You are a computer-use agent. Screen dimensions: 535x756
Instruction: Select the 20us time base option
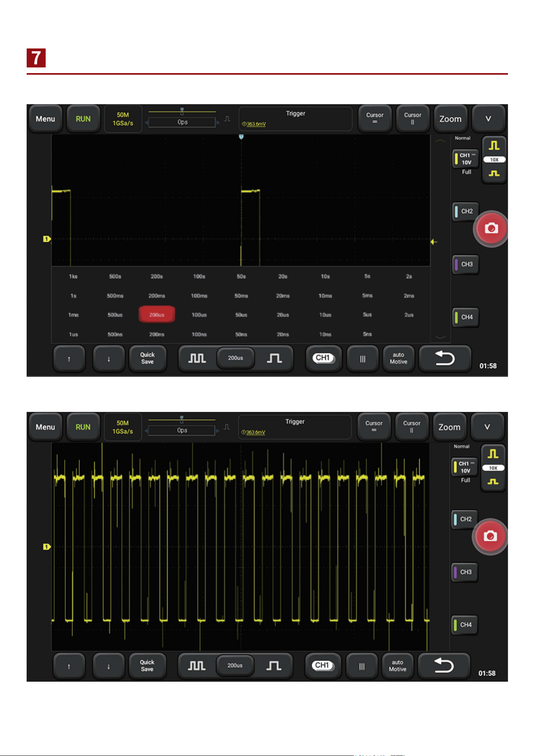(283, 315)
